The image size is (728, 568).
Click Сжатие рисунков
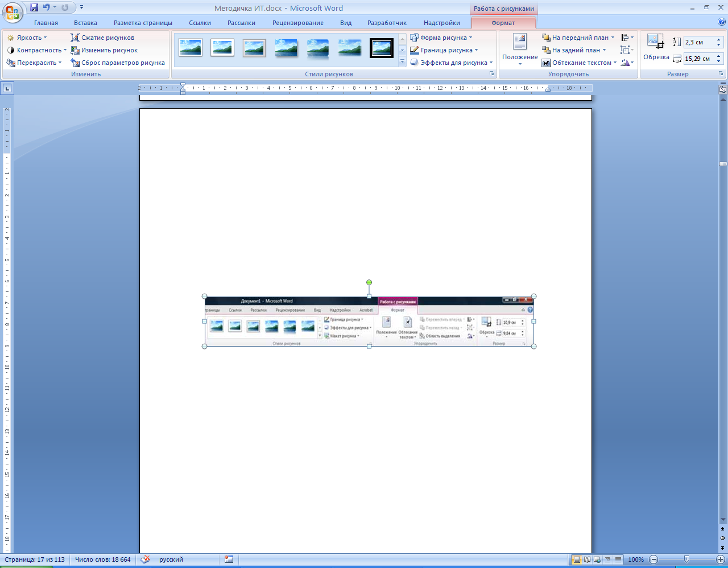point(103,38)
